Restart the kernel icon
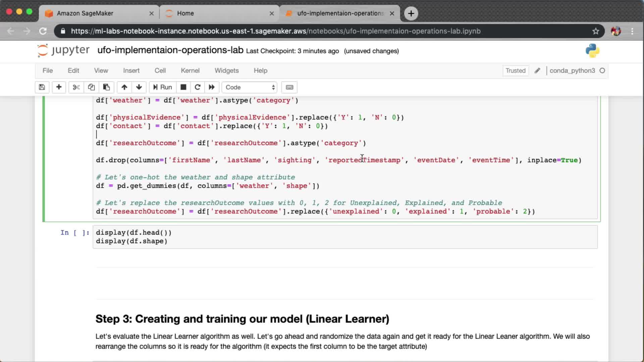The image size is (644, 362). pos(198,87)
